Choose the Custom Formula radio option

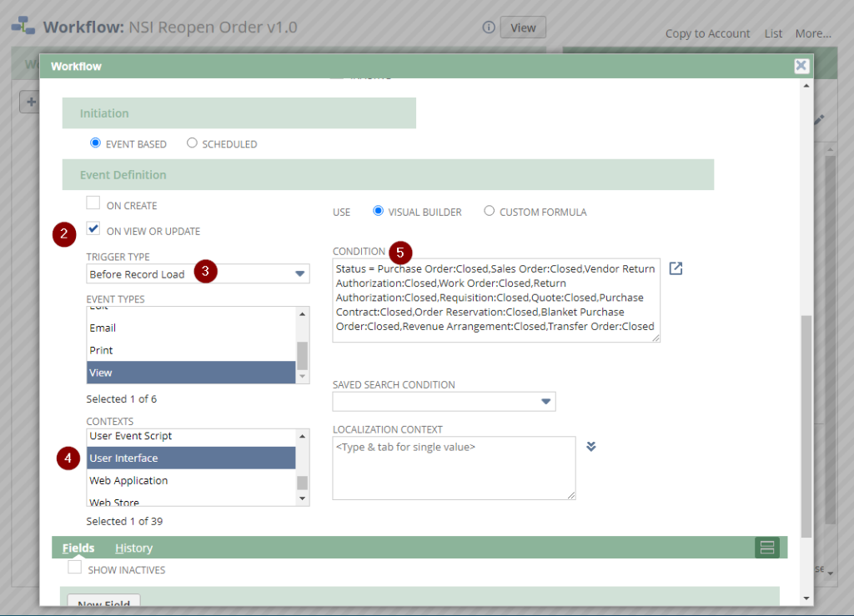tap(489, 211)
